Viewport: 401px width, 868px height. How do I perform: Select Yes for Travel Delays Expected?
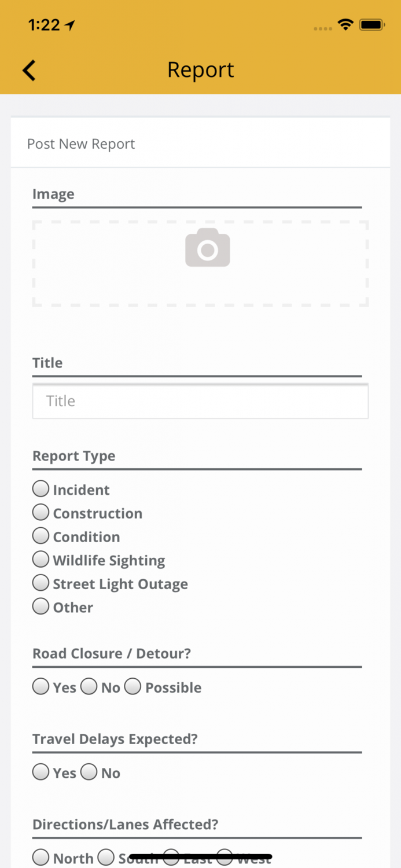(x=41, y=773)
